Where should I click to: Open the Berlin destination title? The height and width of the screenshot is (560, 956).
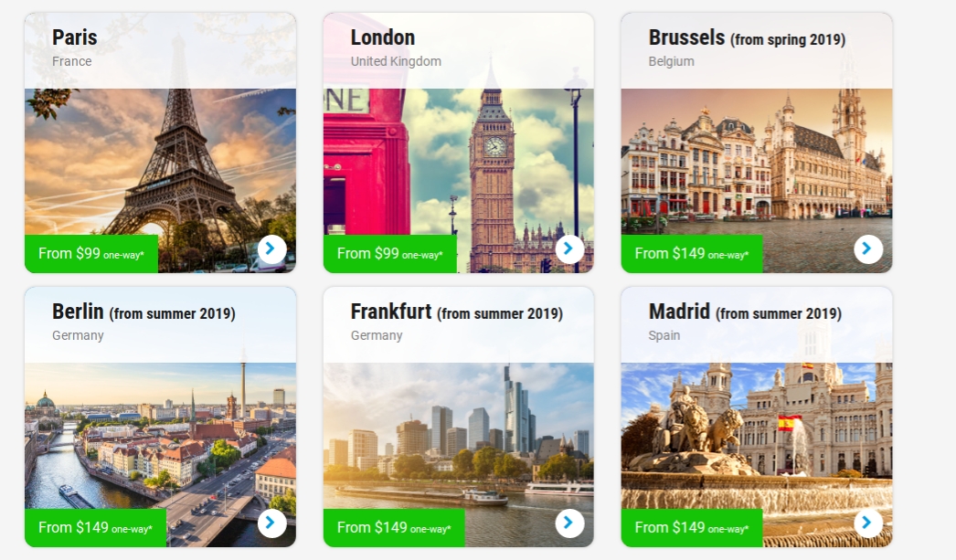tap(143, 312)
